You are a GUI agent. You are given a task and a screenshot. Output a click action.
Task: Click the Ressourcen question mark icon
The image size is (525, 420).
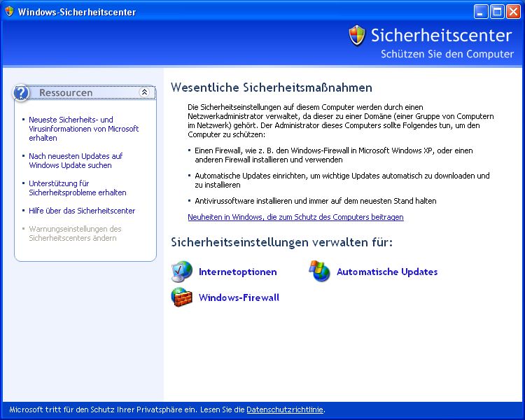[21, 93]
